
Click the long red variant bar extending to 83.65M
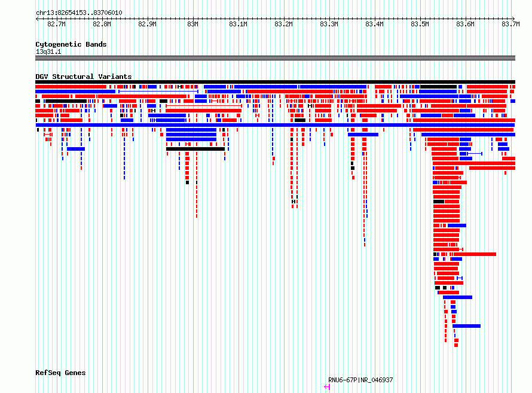coord(475,254)
